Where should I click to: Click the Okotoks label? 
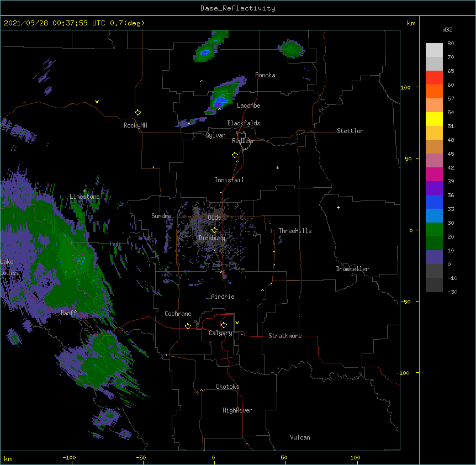tap(228, 387)
